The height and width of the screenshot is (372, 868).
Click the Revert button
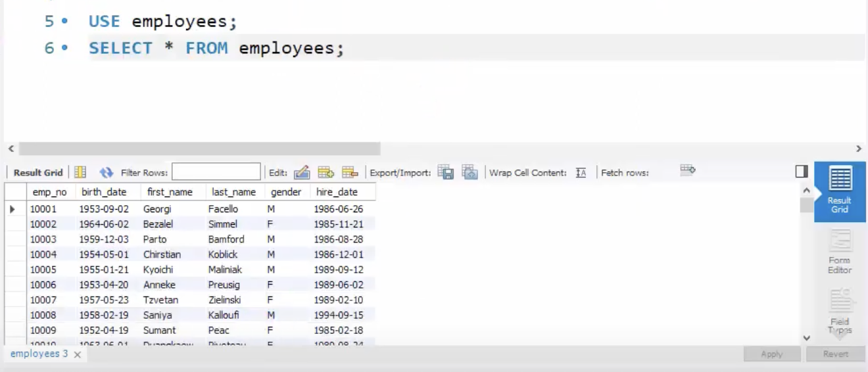click(836, 354)
